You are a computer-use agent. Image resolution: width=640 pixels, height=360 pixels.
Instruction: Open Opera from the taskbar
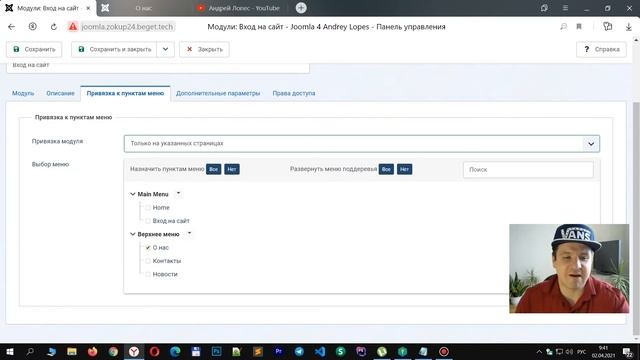[154, 351]
